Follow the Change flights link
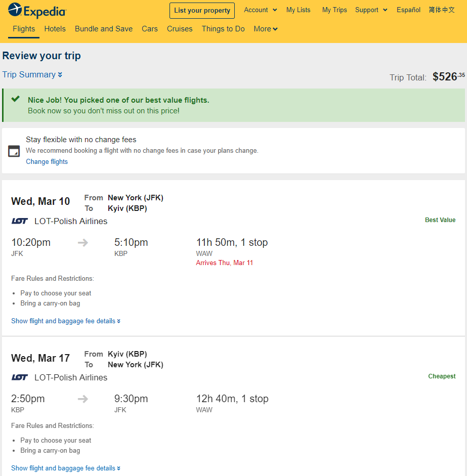Image resolution: width=467 pixels, height=476 pixels. pos(47,161)
